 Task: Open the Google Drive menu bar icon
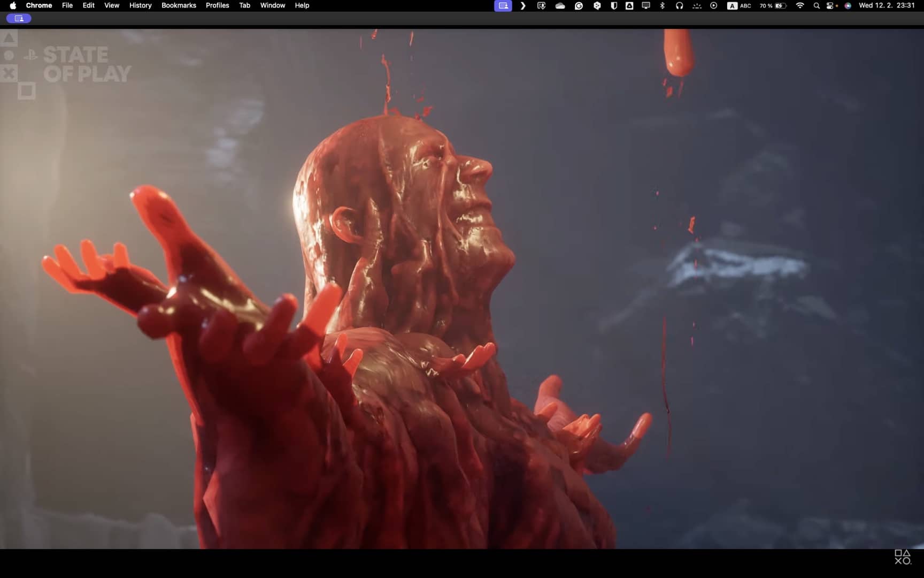(629, 5)
